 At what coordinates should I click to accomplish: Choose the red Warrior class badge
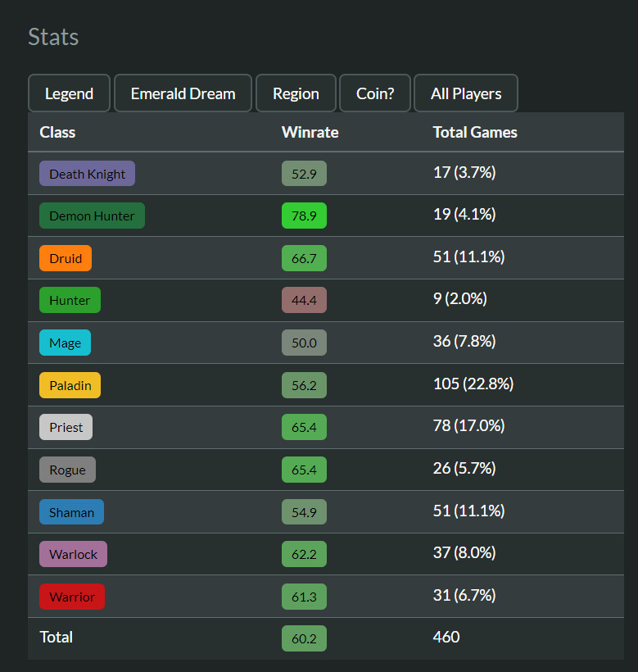(x=72, y=597)
